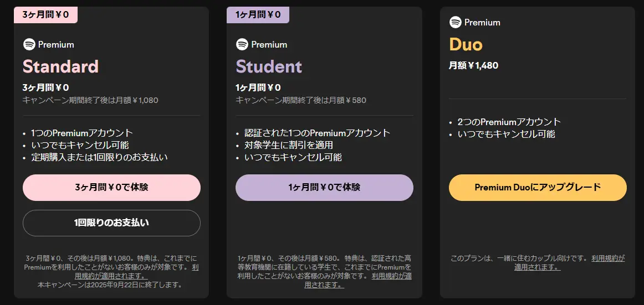Click the Spotify logo on Standard card
This screenshot has height=305, width=644.
click(x=29, y=44)
